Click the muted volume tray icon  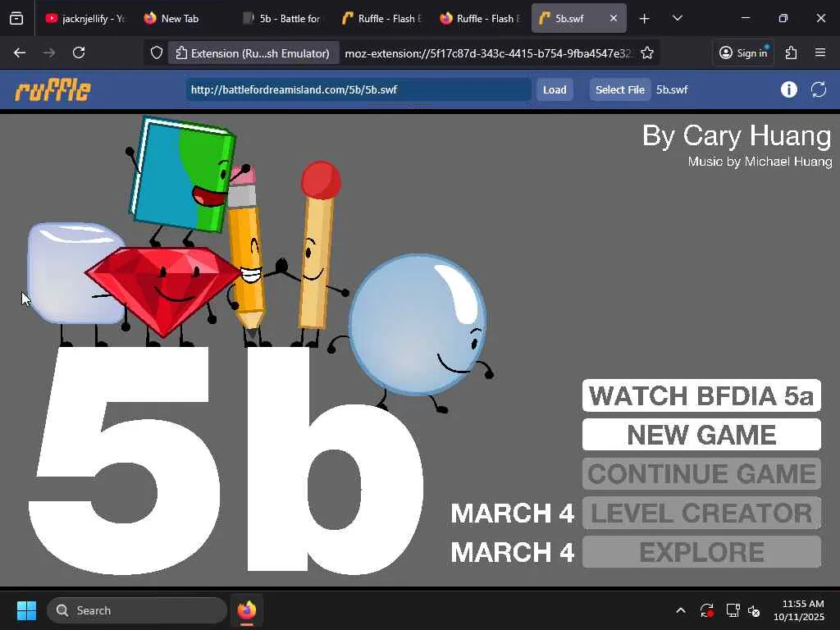pos(755,610)
